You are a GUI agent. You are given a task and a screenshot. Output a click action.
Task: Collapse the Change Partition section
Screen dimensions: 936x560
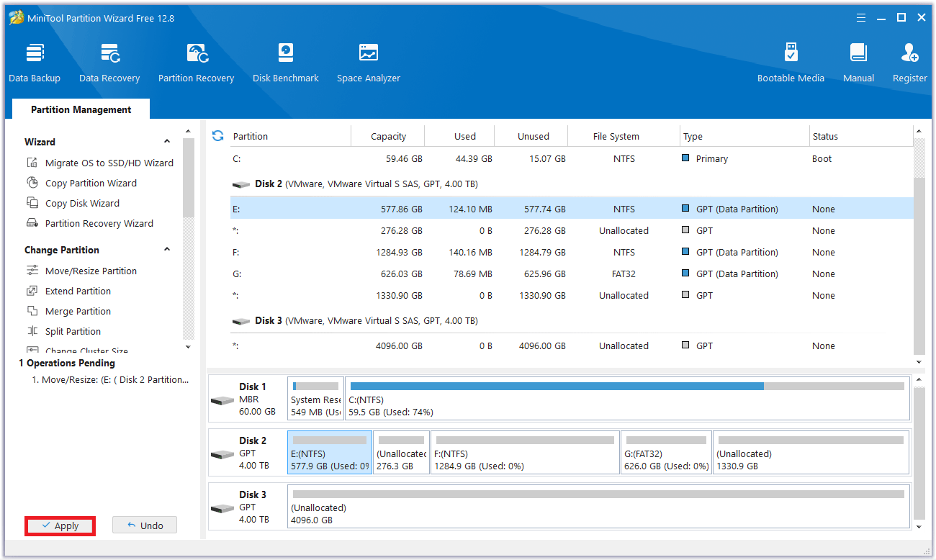[x=167, y=250]
